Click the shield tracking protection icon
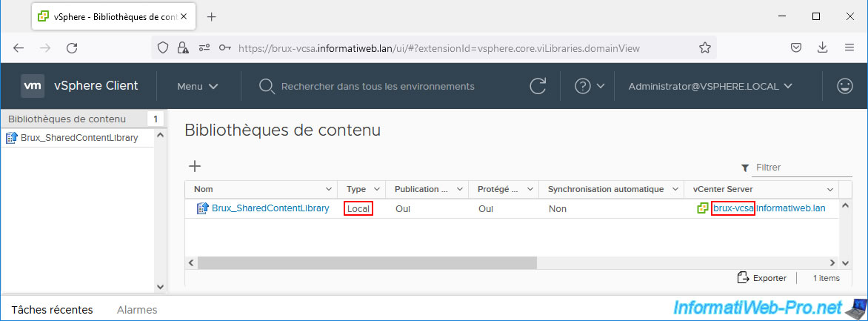 163,48
